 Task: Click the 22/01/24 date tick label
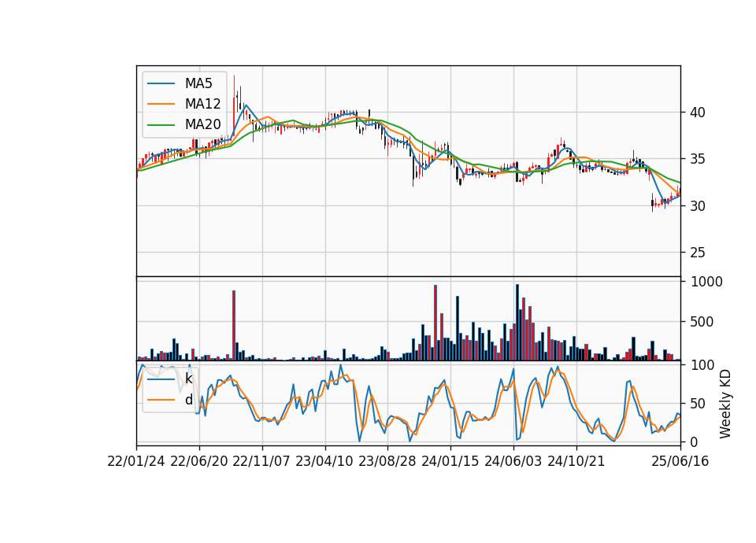click(136, 461)
